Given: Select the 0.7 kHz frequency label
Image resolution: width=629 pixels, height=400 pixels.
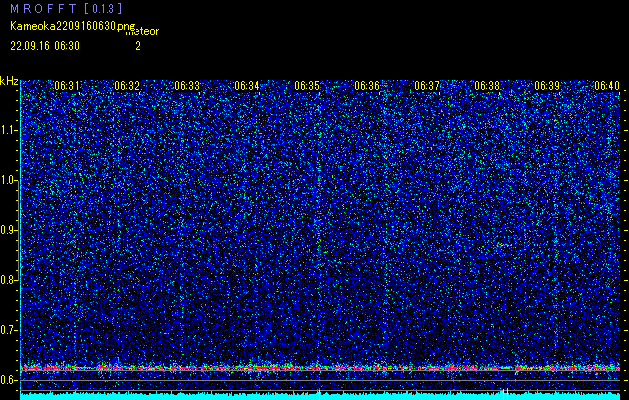Looking at the screenshot, I should (x=9, y=330).
